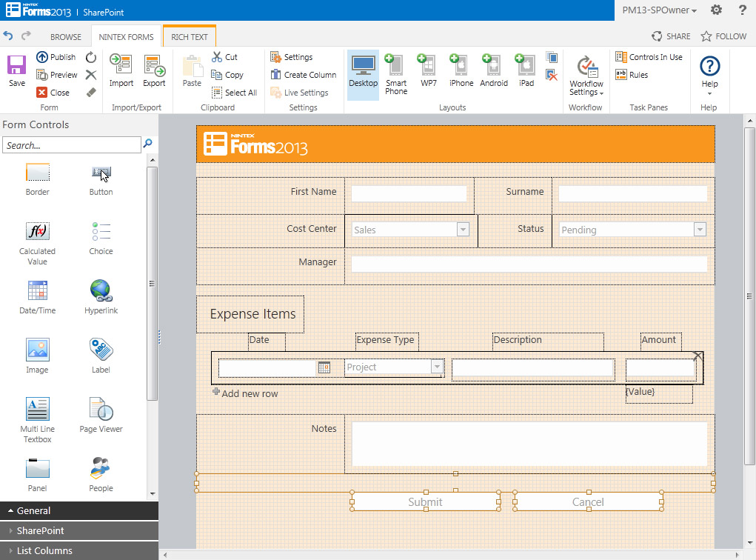This screenshot has height=560, width=756.
Task: Add the Smart Phone layout
Action: pyautogui.click(x=396, y=74)
